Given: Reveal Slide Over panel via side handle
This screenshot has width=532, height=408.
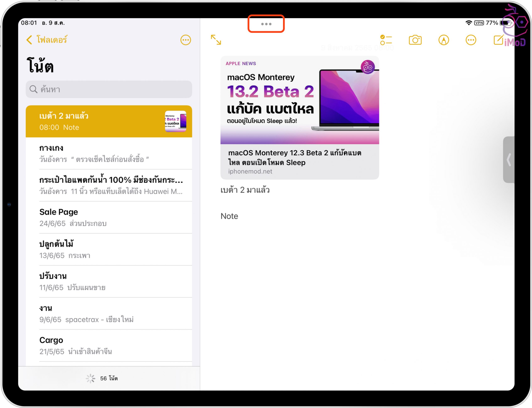Looking at the screenshot, I should tap(509, 159).
